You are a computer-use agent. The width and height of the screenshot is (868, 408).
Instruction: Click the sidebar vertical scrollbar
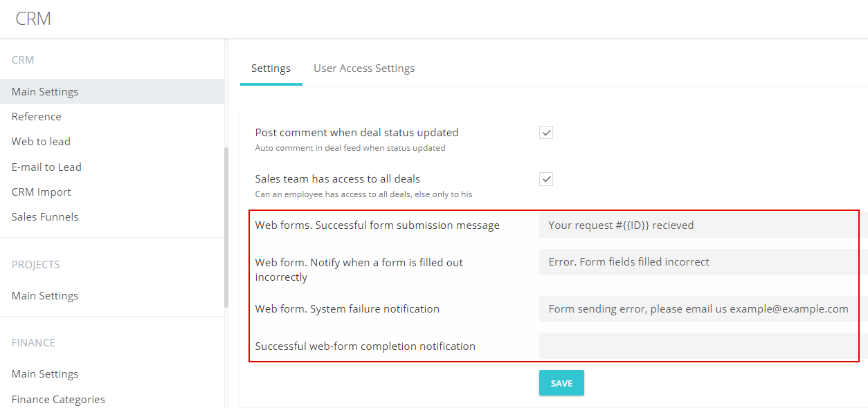tap(226, 228)
